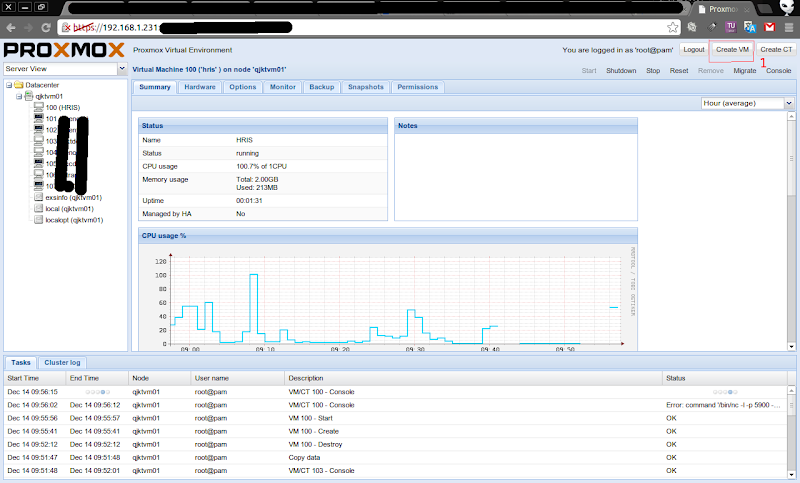
Task: Click the puzzle-piece extension icon
Action: pos(692,27)
